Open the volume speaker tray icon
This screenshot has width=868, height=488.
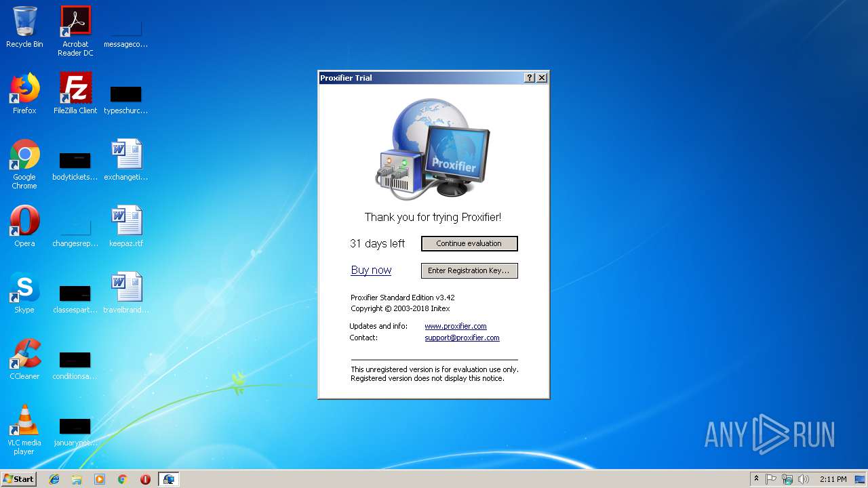[x=804, y=479]
